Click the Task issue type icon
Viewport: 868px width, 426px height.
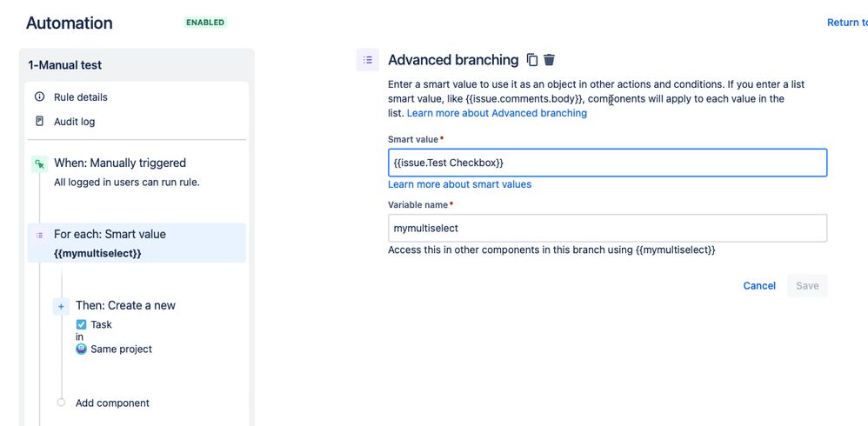[x=82, y=325]
